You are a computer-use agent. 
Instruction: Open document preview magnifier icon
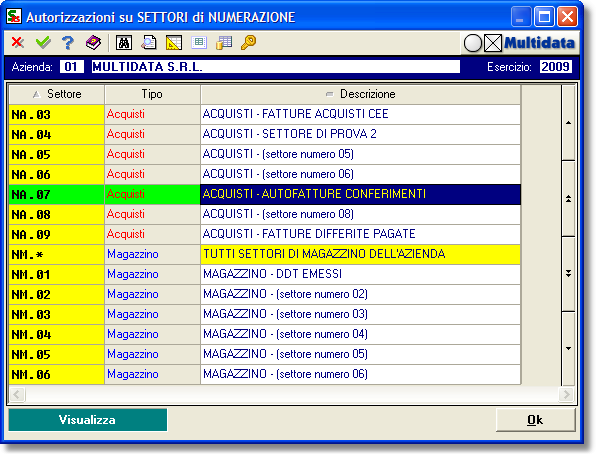(x=149, y=43)
